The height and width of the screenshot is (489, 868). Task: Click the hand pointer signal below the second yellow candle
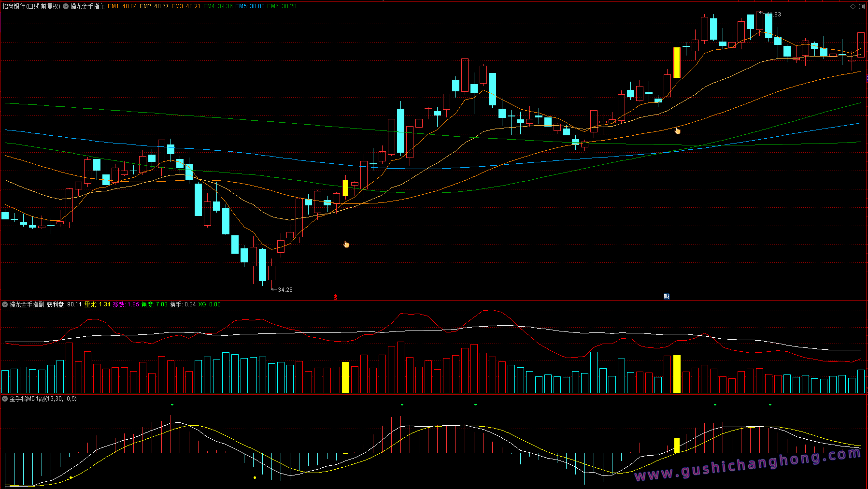(x=677, y=130)
